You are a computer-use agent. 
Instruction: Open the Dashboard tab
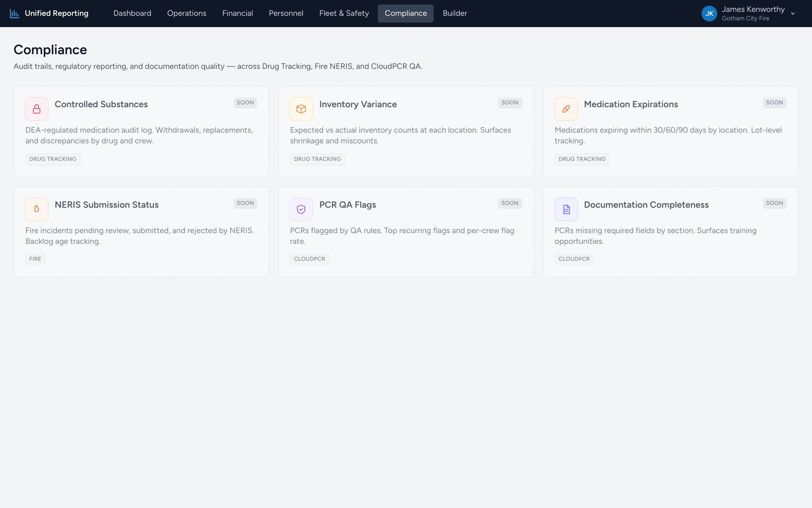coord(132,14)
